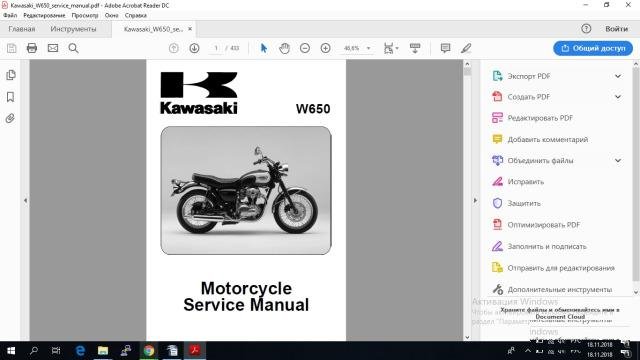Open Добавить комментарий tool
This screenshot has width=640, height=360.
point(540,140)
